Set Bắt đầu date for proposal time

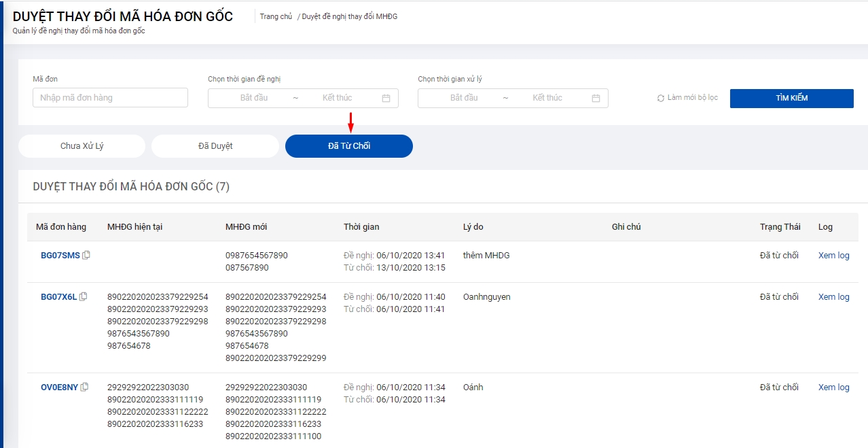pos(254,98)
